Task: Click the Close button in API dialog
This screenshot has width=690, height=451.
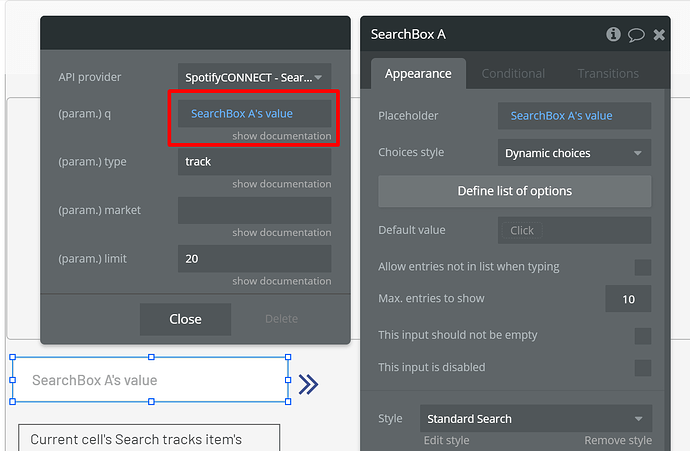Action: 185,319
